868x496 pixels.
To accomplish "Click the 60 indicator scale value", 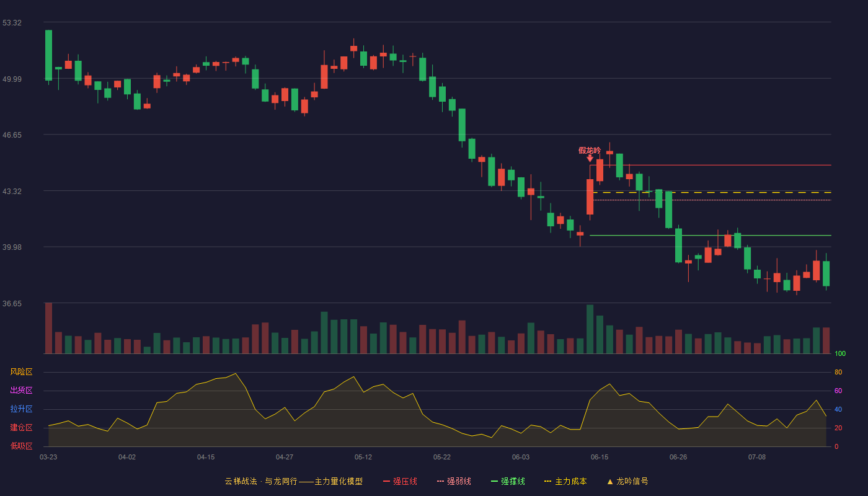I will click(x=838, y=391).
